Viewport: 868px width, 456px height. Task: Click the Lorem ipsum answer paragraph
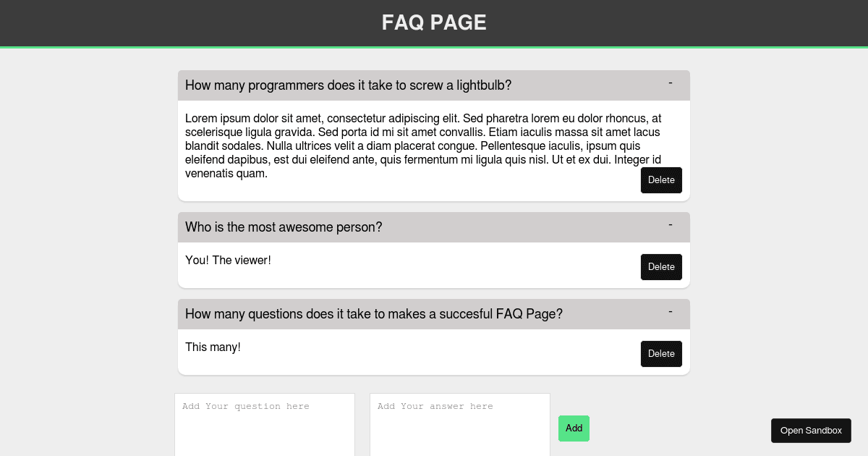(422, 145)
